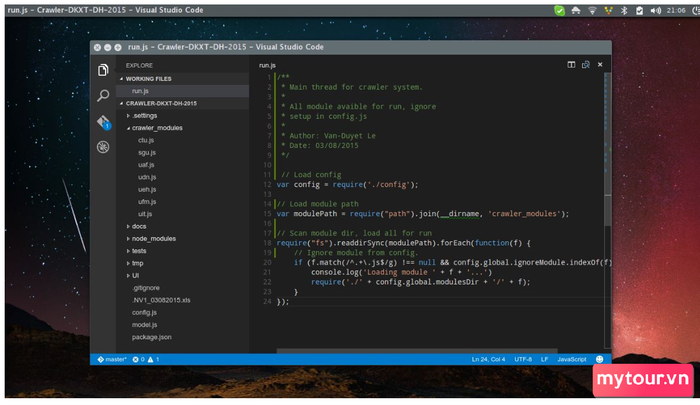Click the Bluetooth icon in the top panel
The width and height of the screenshot is (700, 405).
[624, 10]
